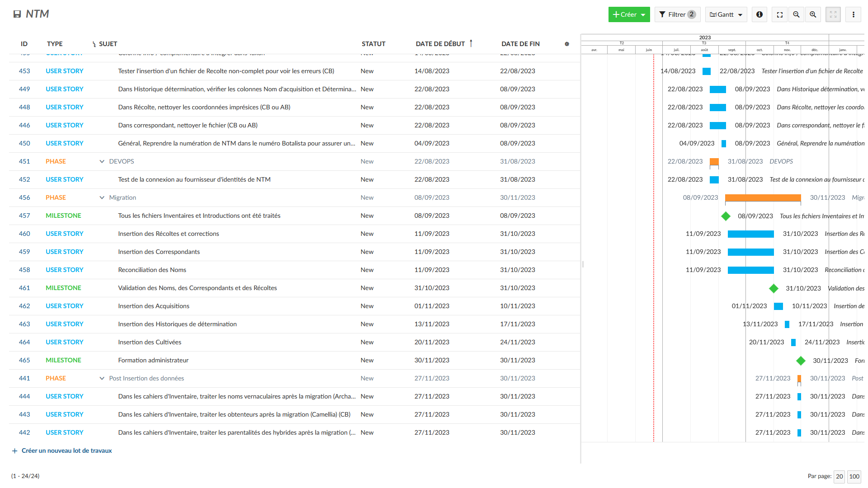Click the 'Validation des Noms' milestone subject

tap(198, 288)
